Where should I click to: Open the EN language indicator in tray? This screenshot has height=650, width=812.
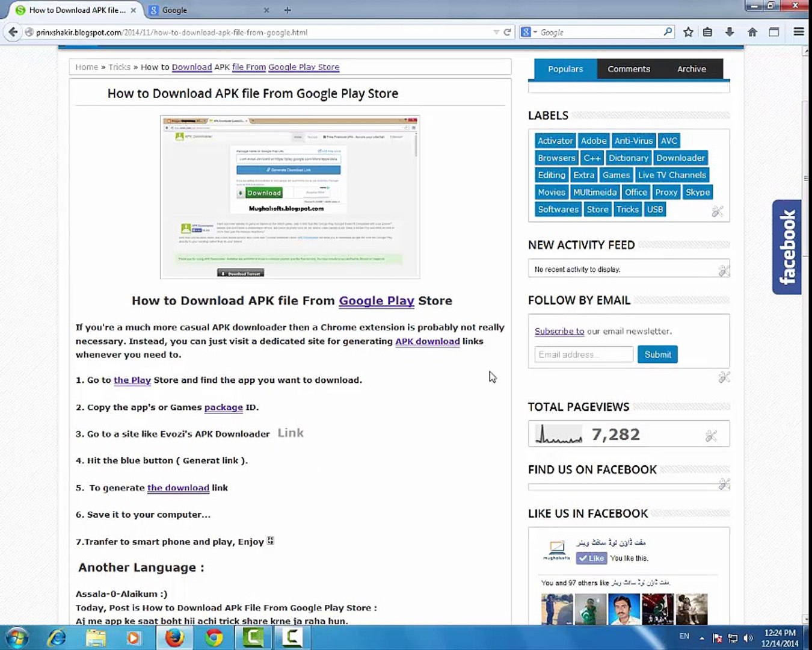684,636
